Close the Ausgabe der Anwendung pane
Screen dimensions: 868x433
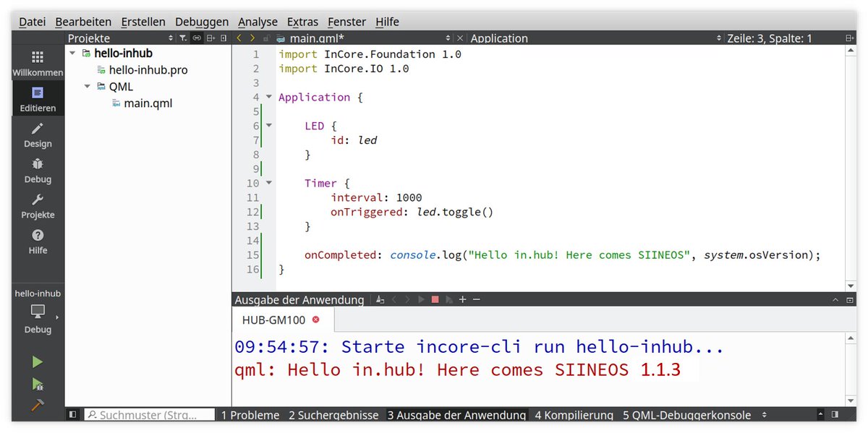tap(850, 299)
